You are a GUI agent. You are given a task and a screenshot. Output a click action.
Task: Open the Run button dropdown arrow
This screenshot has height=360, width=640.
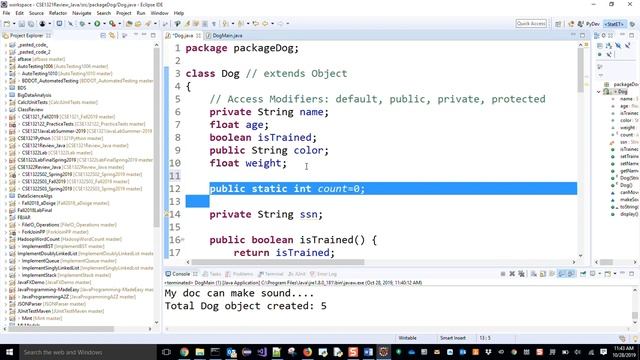[104, 24]
